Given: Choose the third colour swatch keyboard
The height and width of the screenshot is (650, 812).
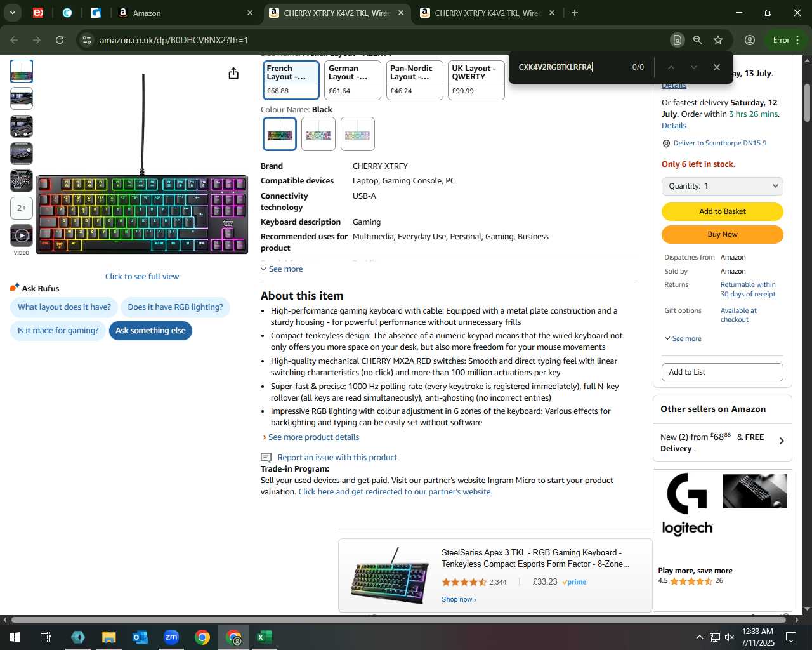Looking at the screenshot, I should click(x=358, y=134).
